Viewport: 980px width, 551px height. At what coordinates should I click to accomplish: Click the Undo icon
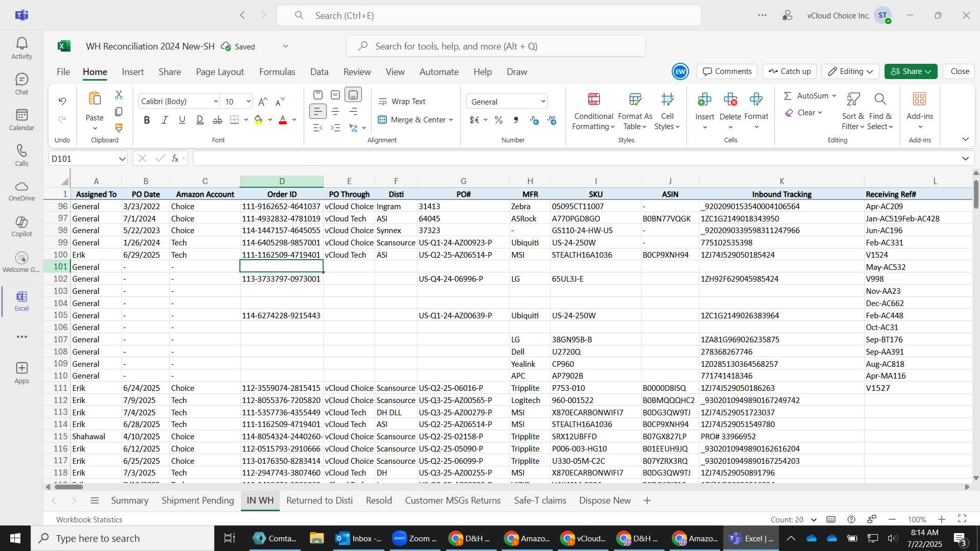[62, 101]
